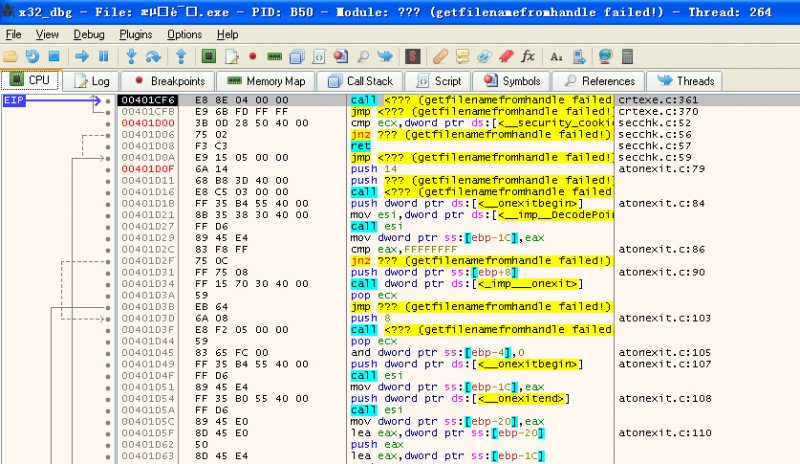Launch Scylla with the S icon
800x464 pixels.
413,57
